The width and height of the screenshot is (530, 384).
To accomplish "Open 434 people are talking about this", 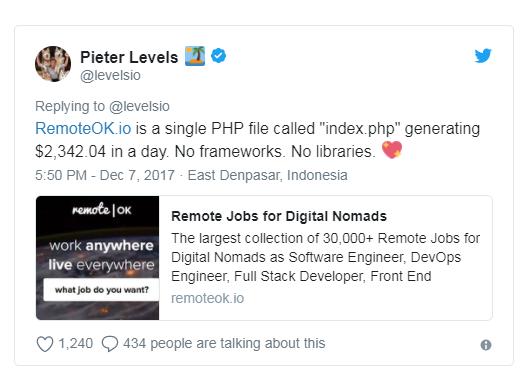I will [x=224, y=344].
